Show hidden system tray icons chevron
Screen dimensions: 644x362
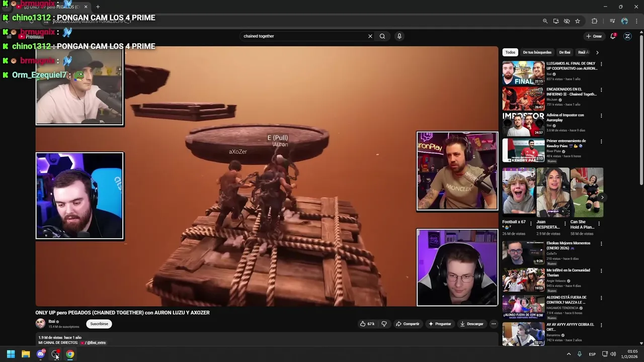click(569, 354)
